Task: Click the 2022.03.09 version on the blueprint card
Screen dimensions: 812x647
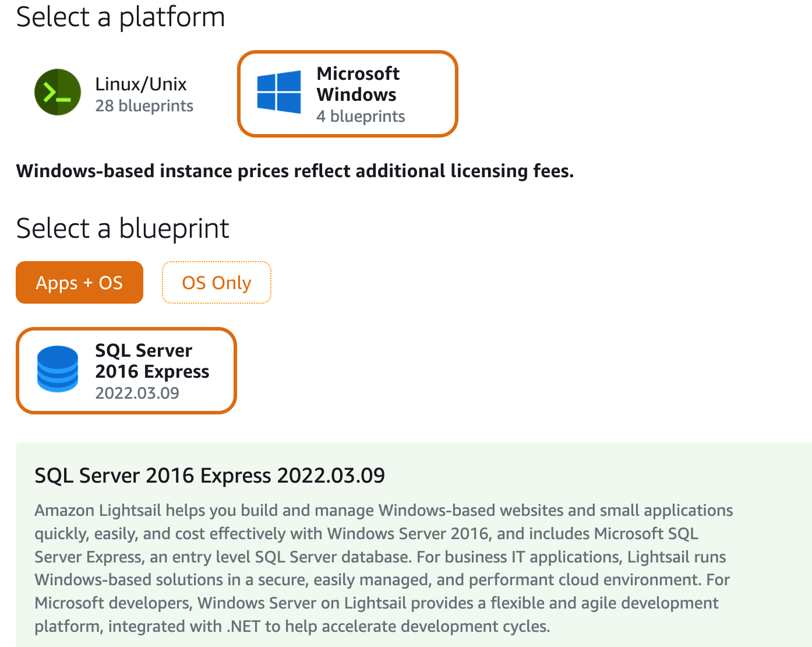Action: (x=137, y=393)
